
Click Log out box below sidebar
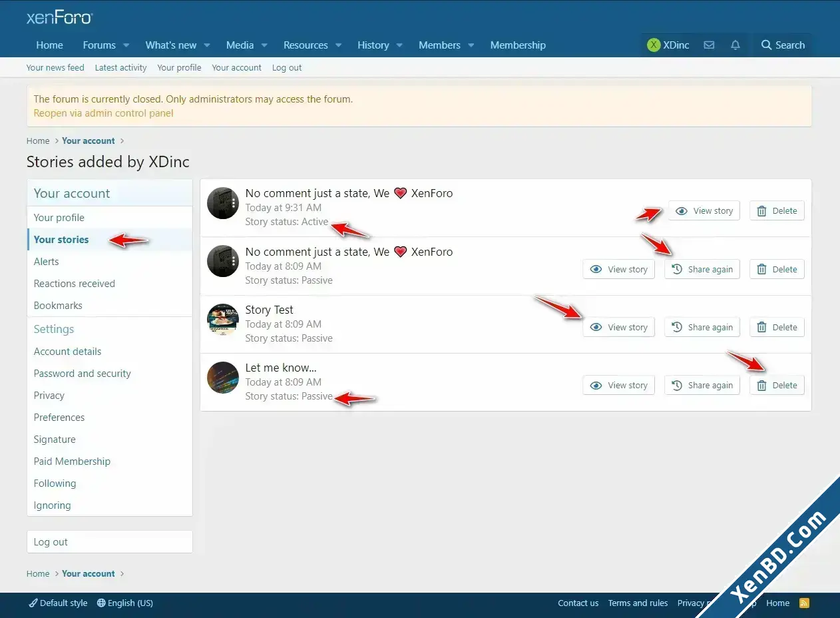click(110, 542)
